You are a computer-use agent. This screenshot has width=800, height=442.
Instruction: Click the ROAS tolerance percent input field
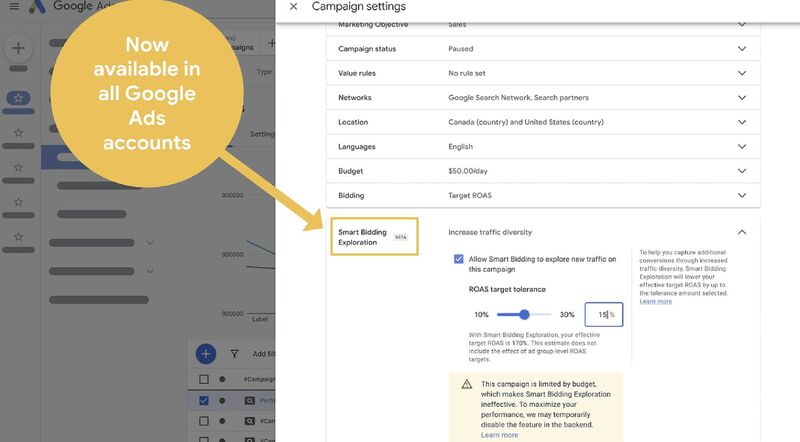point(604,314)
